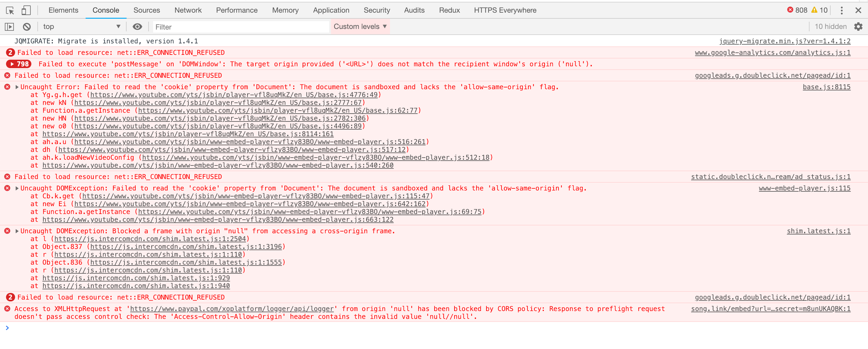This screenshot has height=349, width=868.
Task: Open console settings gear icon
Action: coord(858,27)
